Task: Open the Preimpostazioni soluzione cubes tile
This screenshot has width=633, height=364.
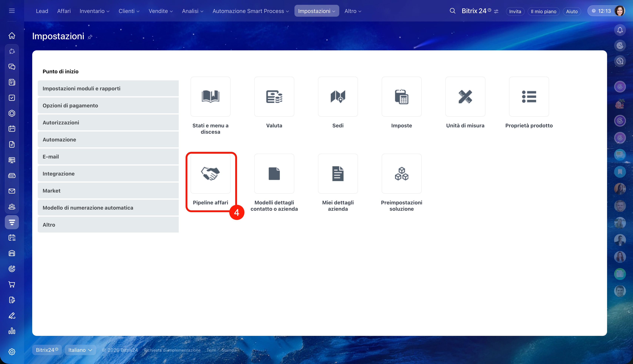Action: click(x=401, y=173)
